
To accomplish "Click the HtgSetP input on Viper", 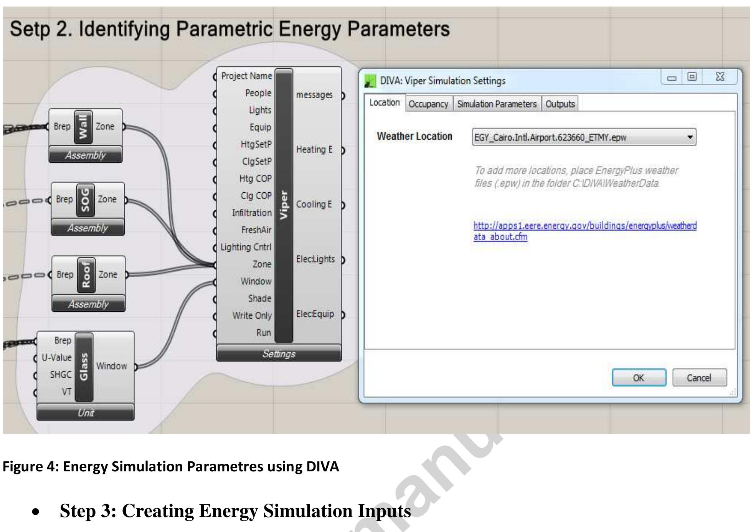I will [x=256, y=144].
